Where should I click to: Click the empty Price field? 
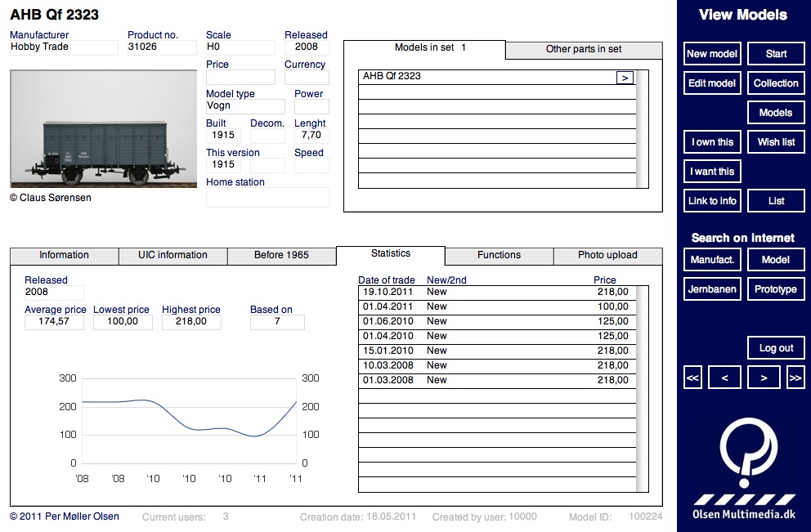tap(240, 77)
